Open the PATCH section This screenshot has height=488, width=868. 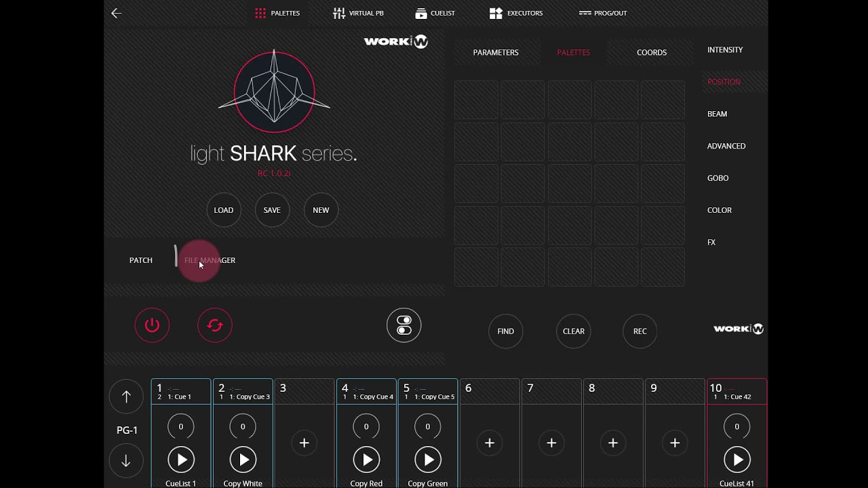point(141,260)
